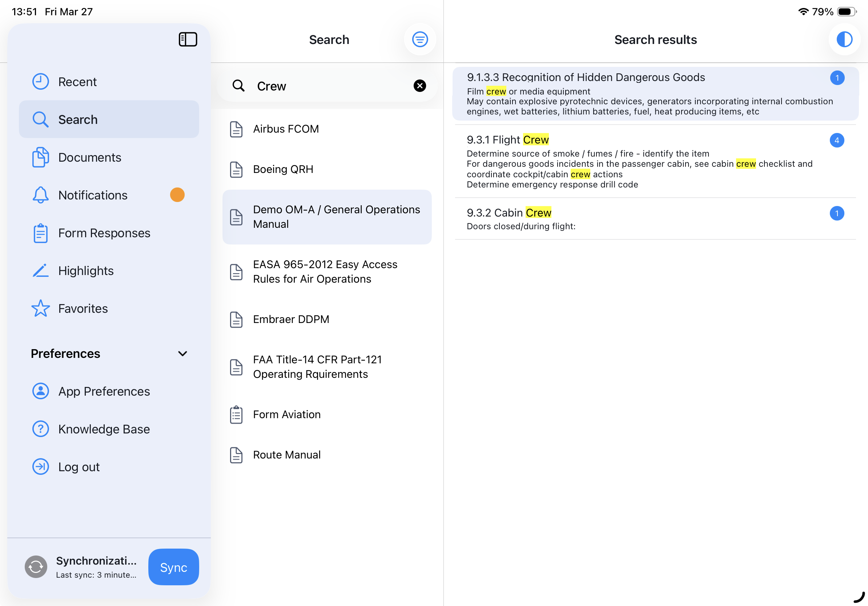Toggle dark/light appearance mode icon
Viewport: 868px width, 606px height.
coord(844,39)
